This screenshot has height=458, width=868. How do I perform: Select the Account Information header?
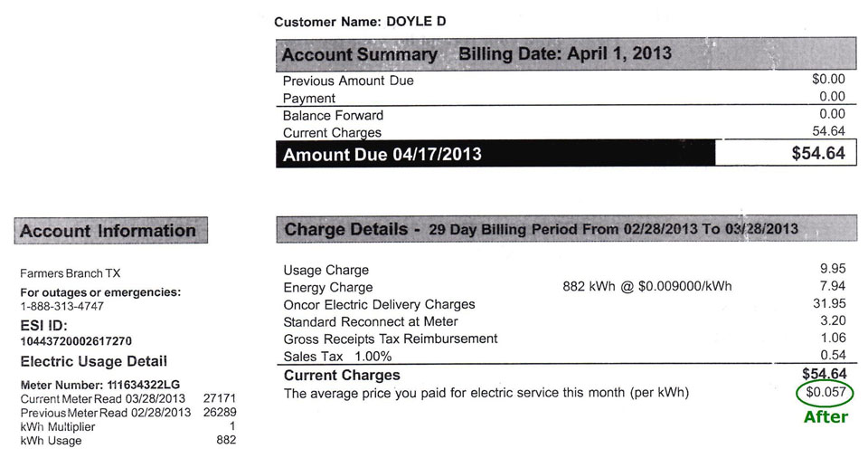pyautogui.click(x=110, y=230)
